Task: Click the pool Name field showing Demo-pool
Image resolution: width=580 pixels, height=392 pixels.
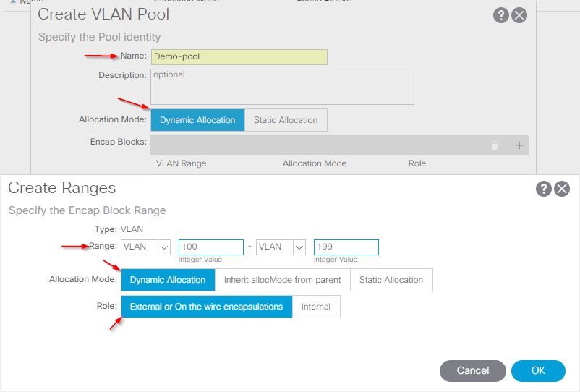Action: 239,57
